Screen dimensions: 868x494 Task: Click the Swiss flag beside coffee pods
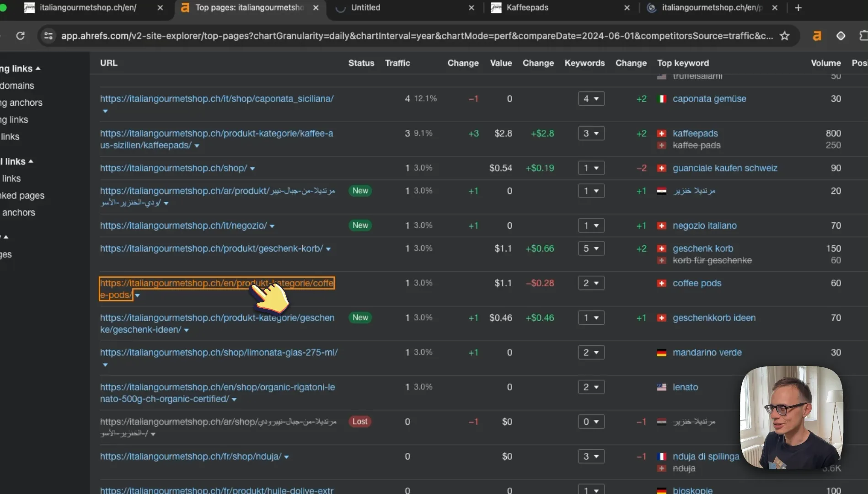click(661, 283)
